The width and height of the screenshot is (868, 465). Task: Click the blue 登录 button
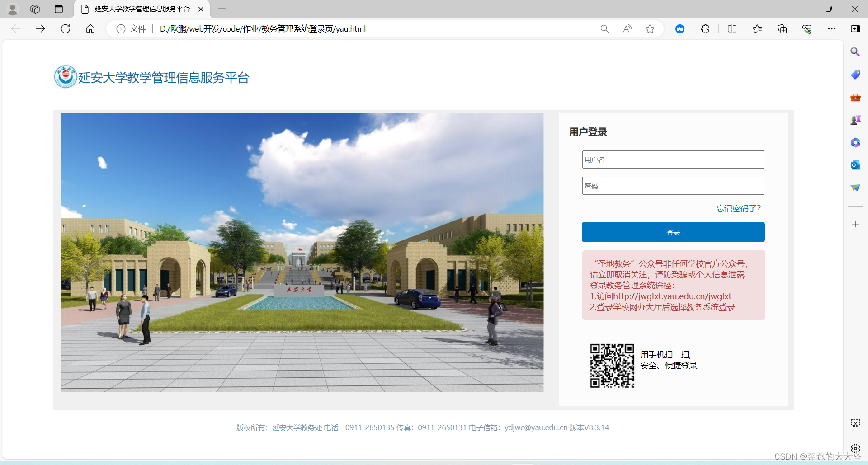pos(673,232)
